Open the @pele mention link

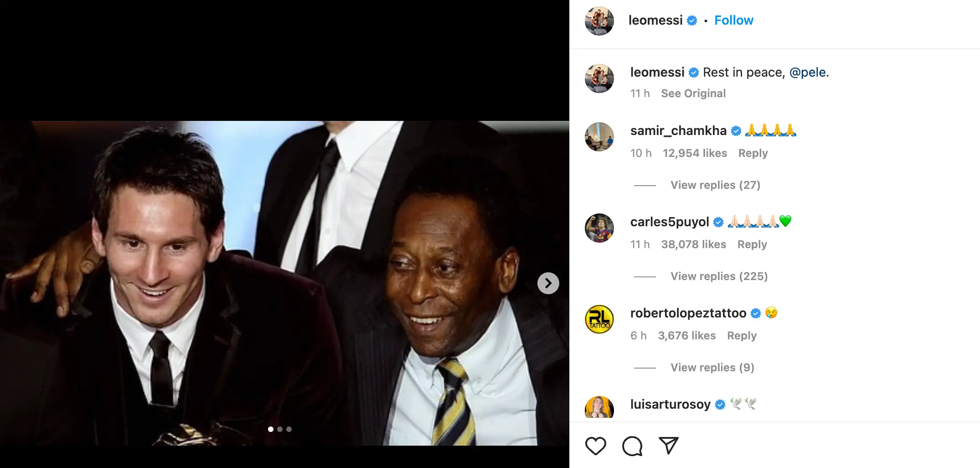[807, 73]
